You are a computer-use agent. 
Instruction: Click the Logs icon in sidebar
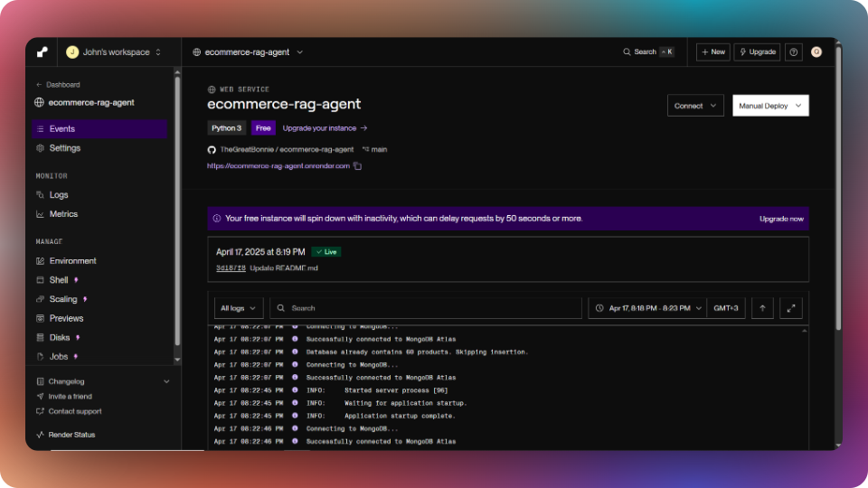[40, 195]
